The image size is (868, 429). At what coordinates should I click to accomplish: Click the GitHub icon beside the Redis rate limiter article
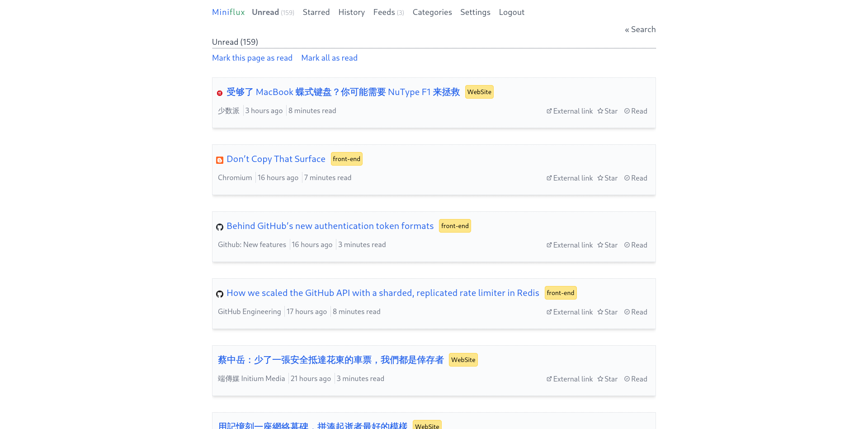pos(220,294)
